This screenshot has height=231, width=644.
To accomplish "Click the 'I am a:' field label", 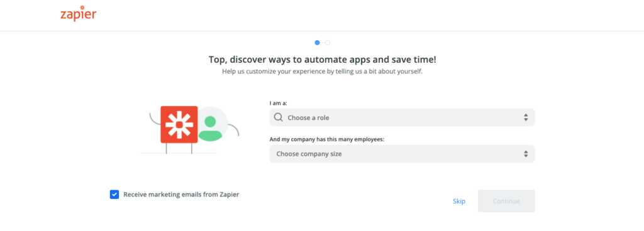I will pyautogui.click(x=278, y=103).
